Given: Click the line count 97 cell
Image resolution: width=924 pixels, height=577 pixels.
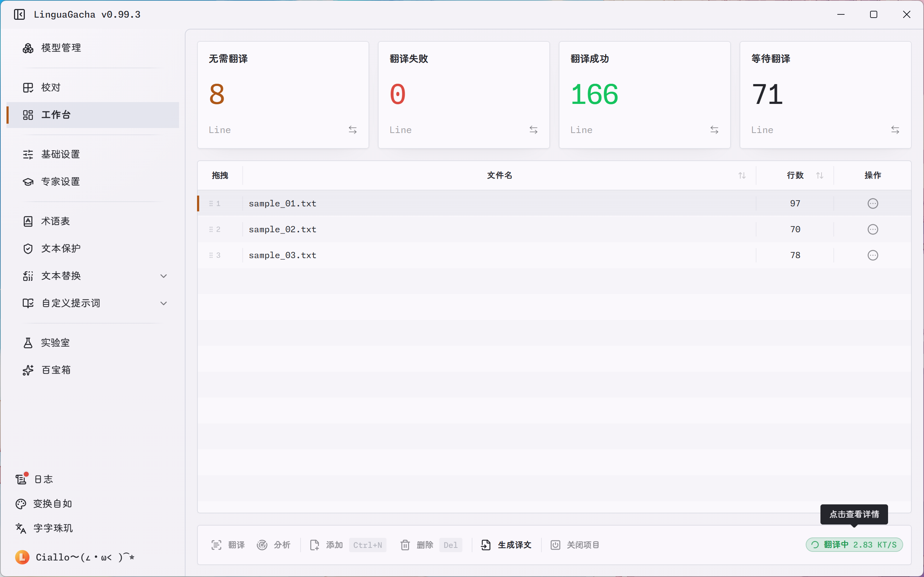Looking at the screenshot, I should point(795,203).
